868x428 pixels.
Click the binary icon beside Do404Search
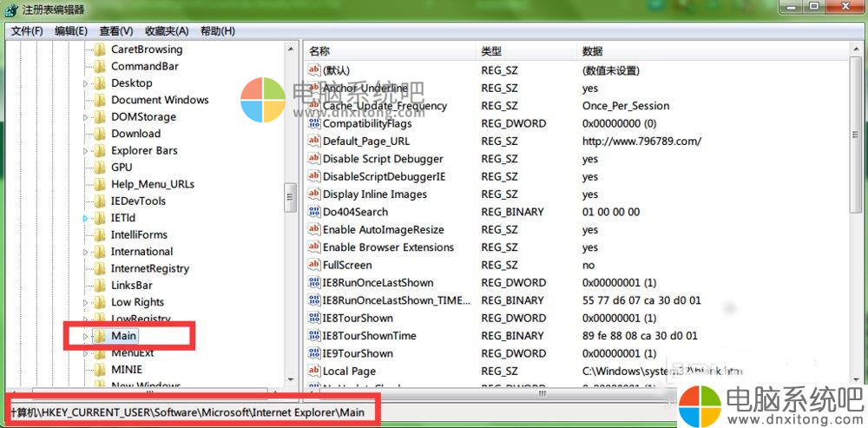(314, 212)
